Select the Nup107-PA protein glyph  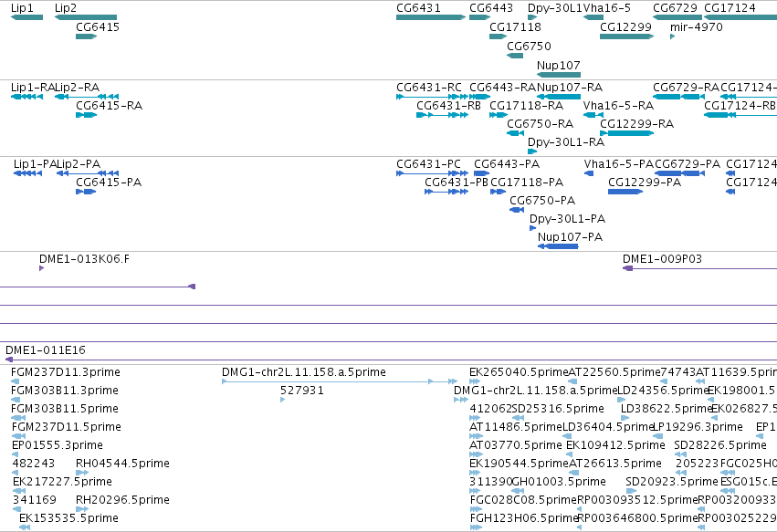[x=558, y=246]
